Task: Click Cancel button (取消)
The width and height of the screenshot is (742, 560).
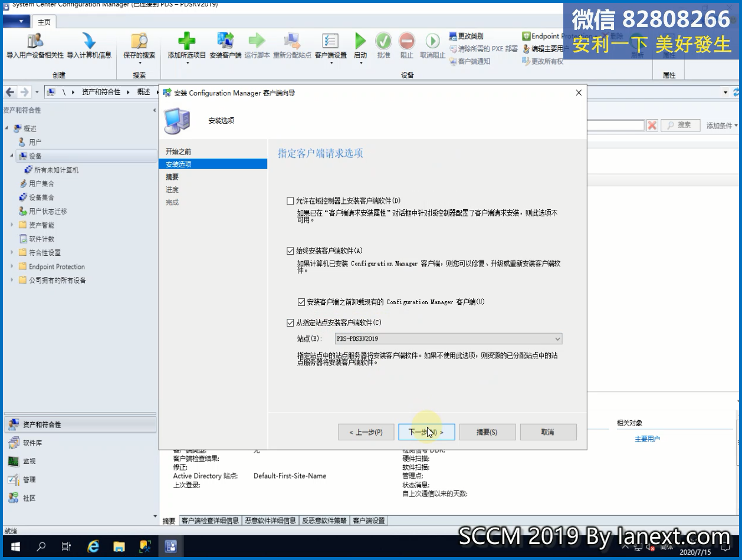Action: (548, 432)
